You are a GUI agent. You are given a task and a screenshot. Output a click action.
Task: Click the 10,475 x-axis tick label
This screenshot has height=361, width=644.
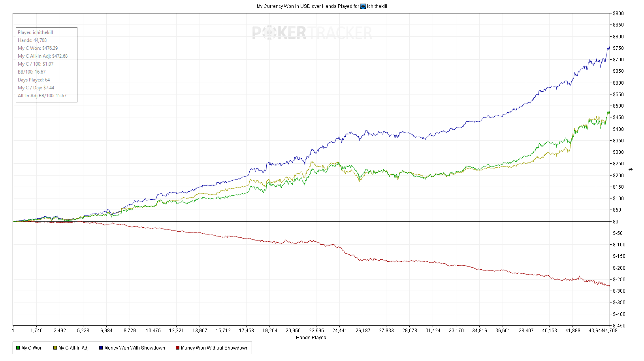pyautogui.click(x=153, y=331)
